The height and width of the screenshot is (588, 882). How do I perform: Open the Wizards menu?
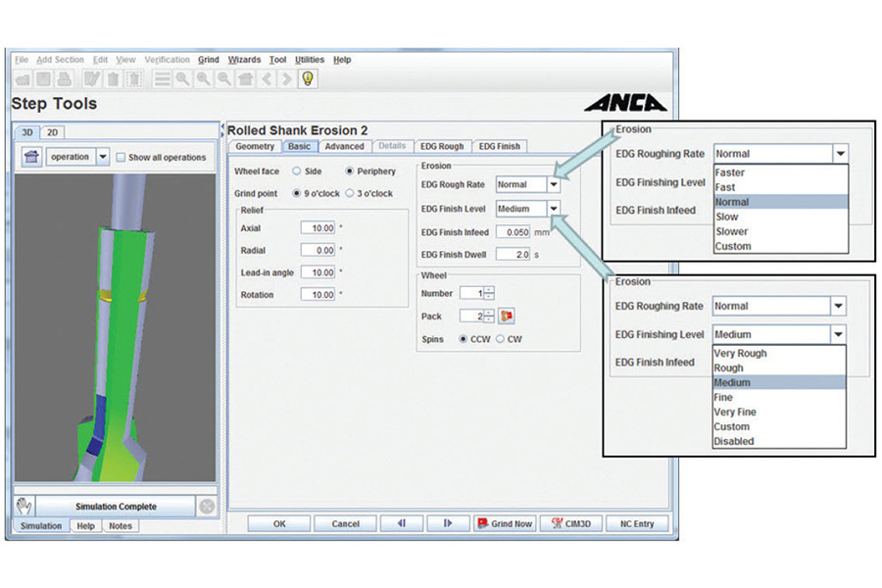(x=244, y=60)
